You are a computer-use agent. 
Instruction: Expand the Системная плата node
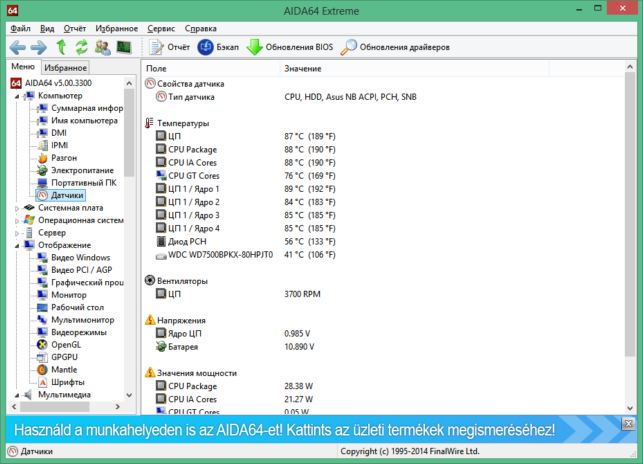(x=17, y=208)
